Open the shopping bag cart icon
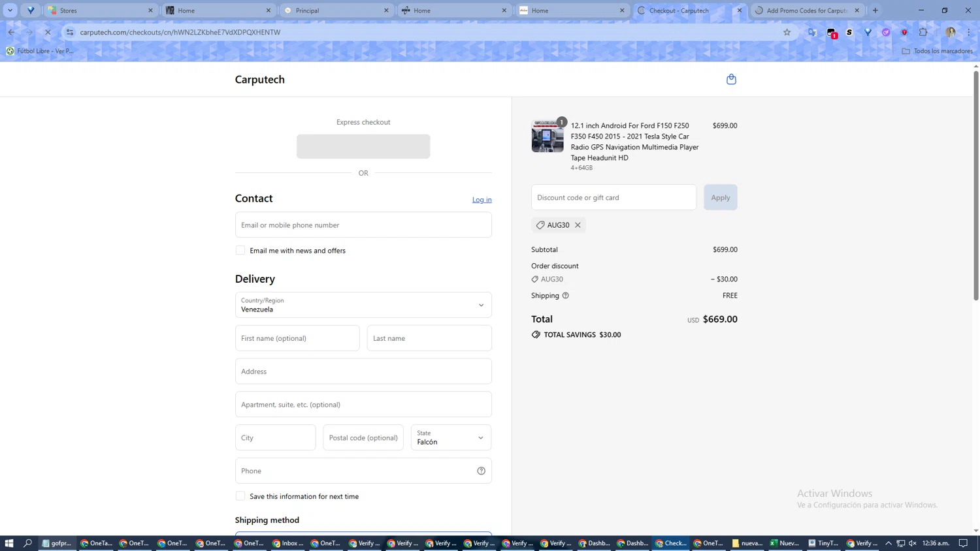 point(731,79)
